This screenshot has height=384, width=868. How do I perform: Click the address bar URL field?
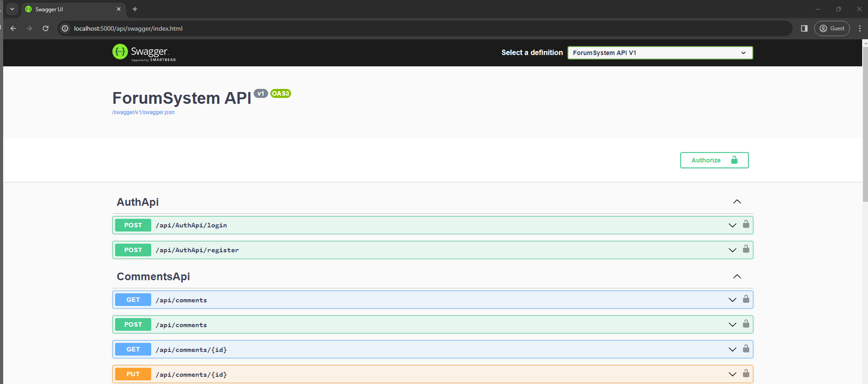click(424, 28)
